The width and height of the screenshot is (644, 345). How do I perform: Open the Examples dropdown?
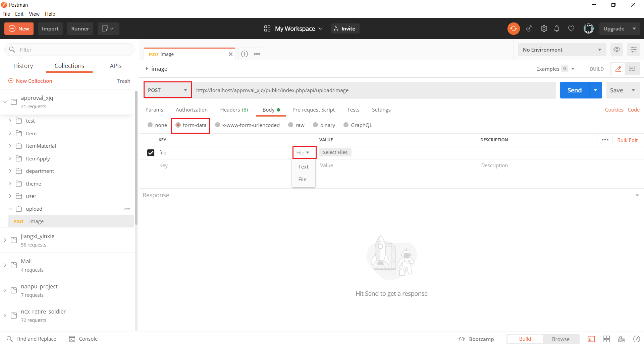(555, 69)
